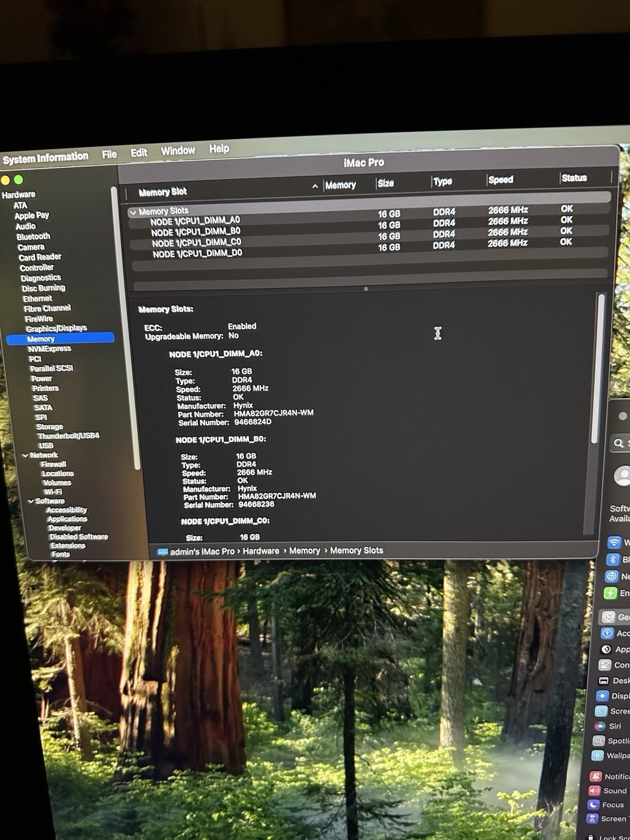Open the Edit menu
Screen dimensions: 630x840
coord(139,153)
